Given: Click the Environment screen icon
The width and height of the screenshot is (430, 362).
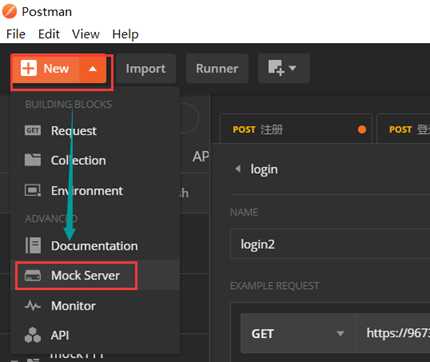Looking at the screenshot, I should point(33,190).
